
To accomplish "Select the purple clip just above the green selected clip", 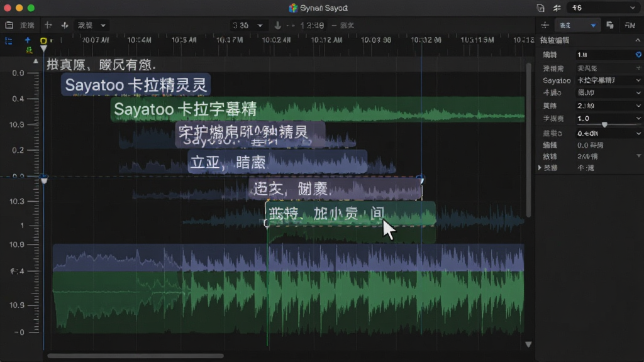I will click(335, 189).
